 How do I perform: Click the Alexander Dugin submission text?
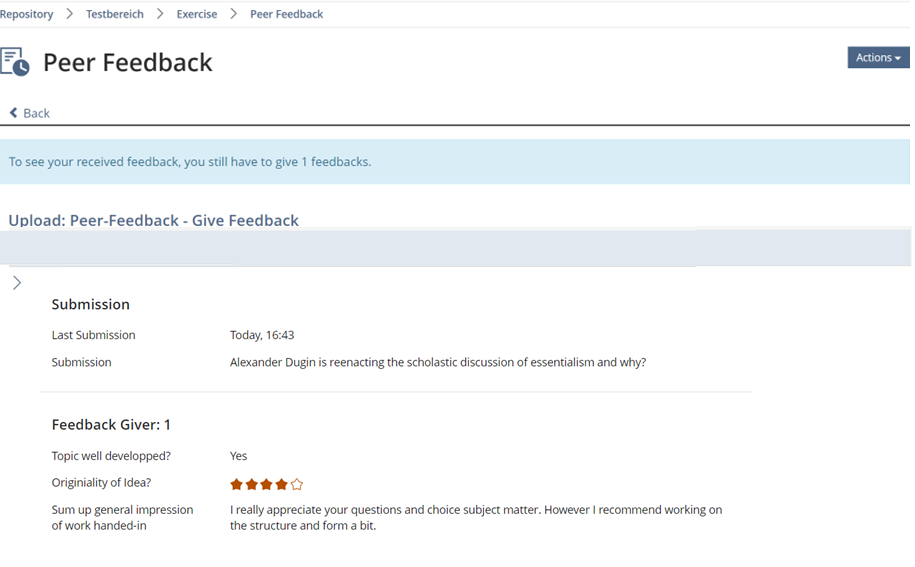coord(438,362)
